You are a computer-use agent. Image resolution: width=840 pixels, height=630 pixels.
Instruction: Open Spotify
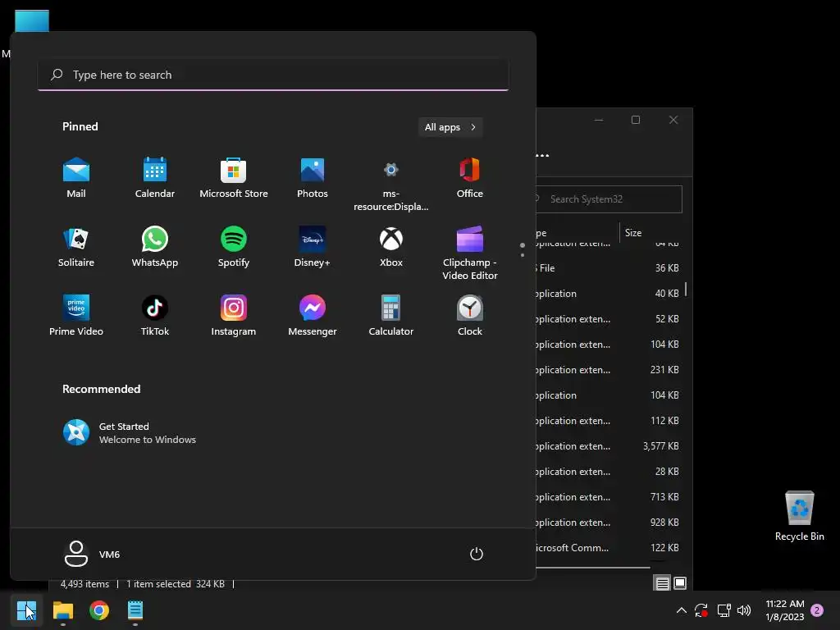[x=234, y=247]
